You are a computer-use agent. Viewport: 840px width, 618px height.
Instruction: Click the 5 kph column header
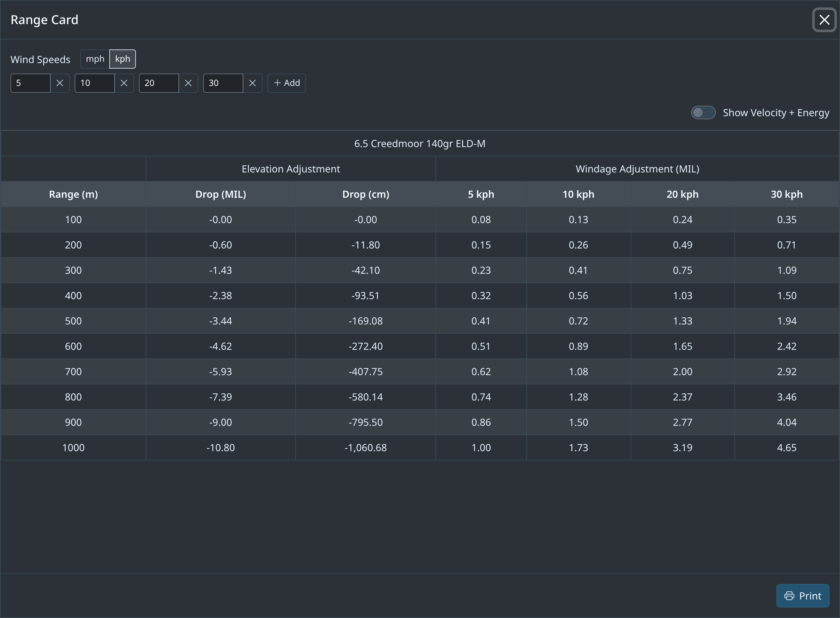pos(481,194)
